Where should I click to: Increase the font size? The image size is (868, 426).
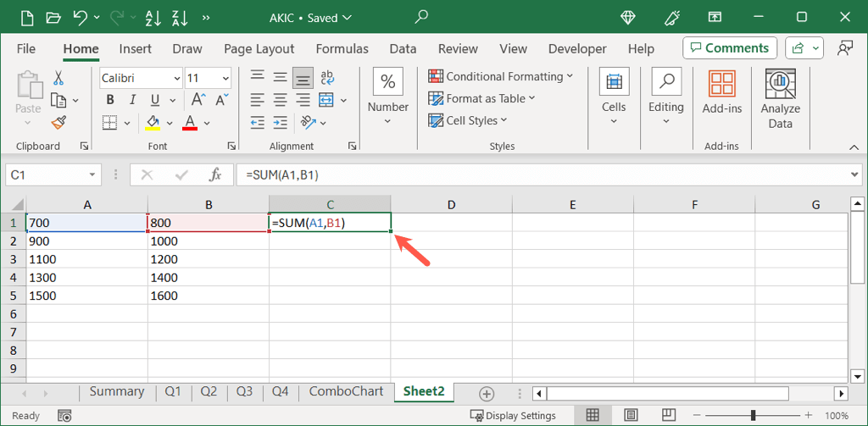(x=198, y=100)
